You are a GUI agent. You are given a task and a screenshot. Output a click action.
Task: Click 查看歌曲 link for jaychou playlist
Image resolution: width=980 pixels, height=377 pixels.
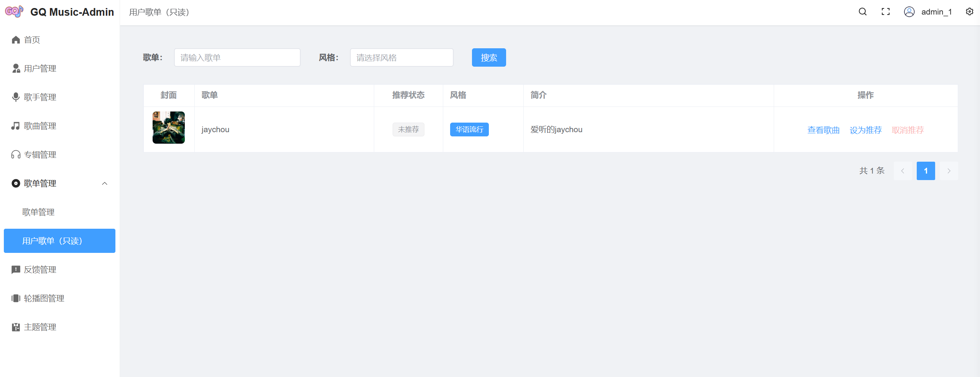(823, 130)
